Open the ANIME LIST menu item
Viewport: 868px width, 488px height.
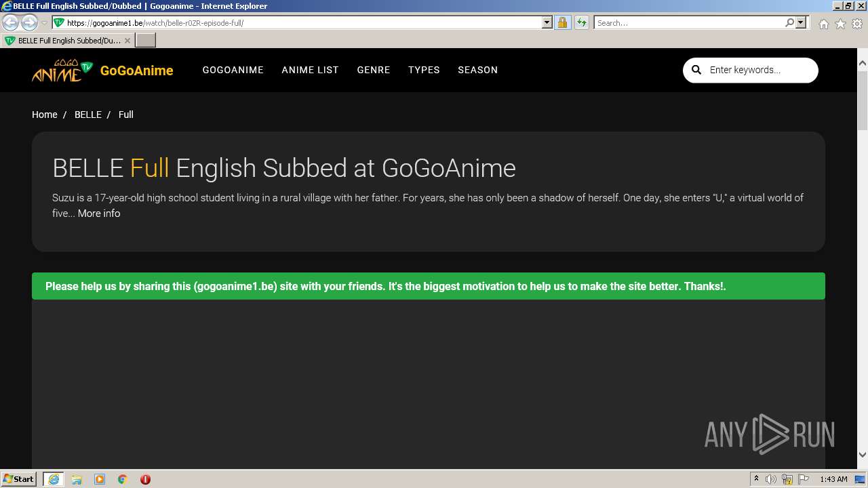(310, 70)
